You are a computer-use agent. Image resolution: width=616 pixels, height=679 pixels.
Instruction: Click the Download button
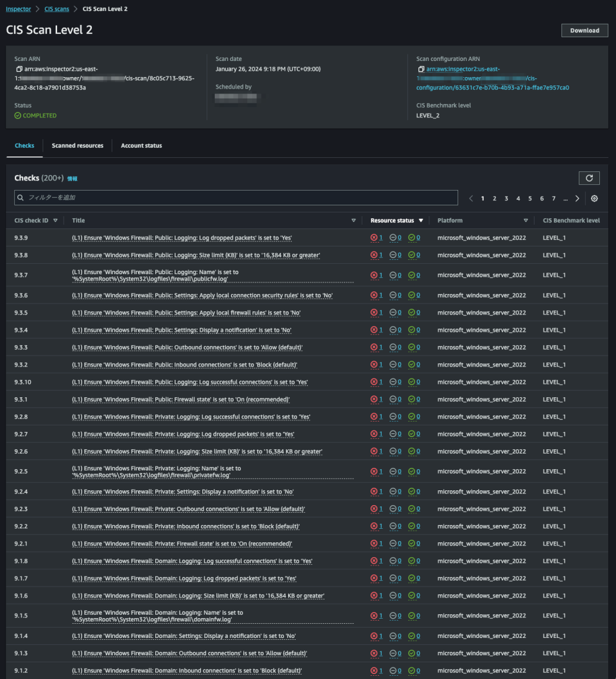[585, 30]
